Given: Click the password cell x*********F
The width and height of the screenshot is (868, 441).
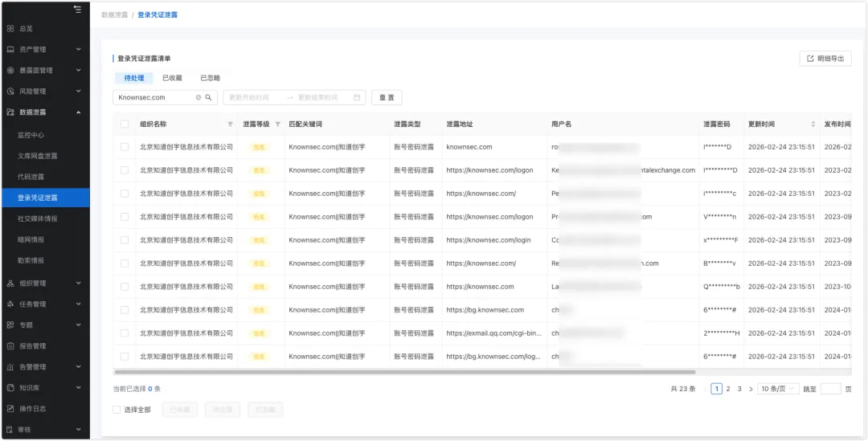Looking at the screenshot, I should pyautogui.click(x=721, y=240).
